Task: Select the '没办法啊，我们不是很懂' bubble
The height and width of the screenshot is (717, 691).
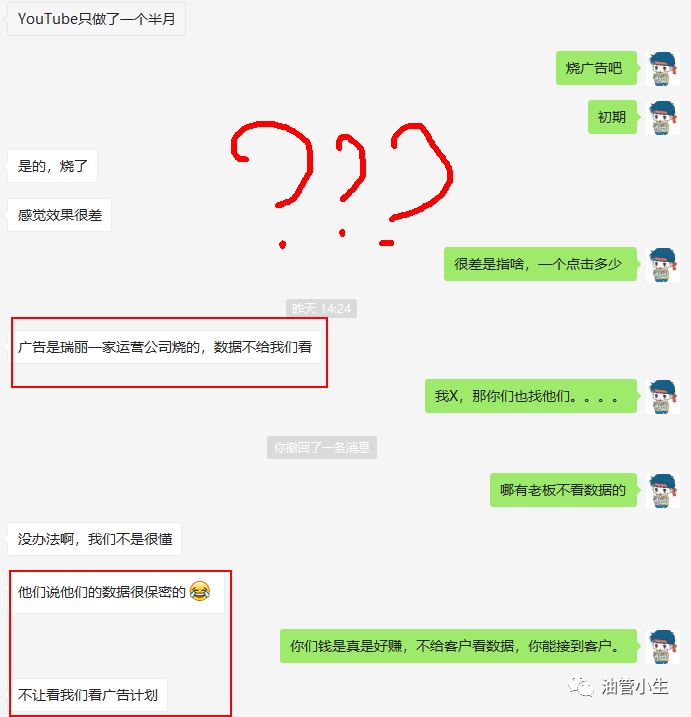Action: (95, 539)
